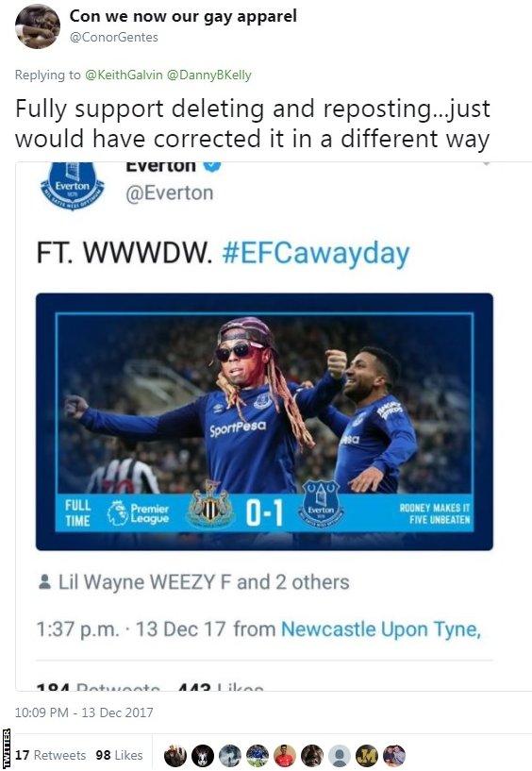Open the default grey silhouette liker avatar

click(x=339, y=755)
